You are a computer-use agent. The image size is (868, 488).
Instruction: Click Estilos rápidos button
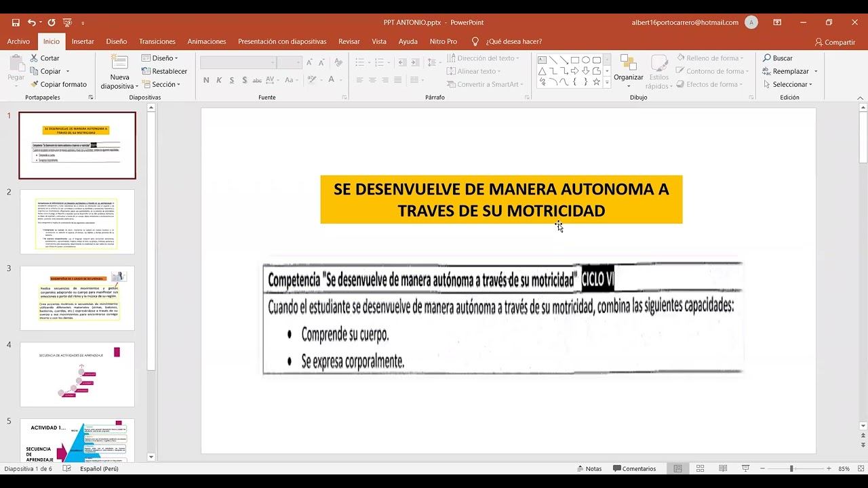click(658, 72)
